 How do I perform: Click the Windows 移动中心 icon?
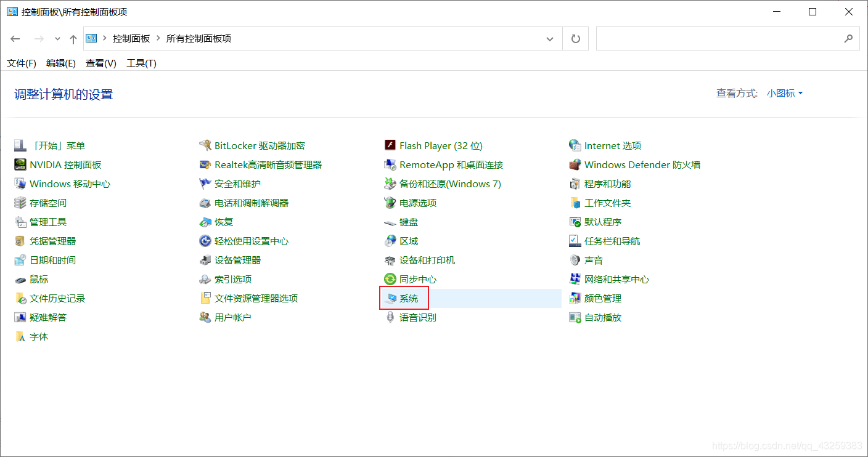[x=20, y=184]
